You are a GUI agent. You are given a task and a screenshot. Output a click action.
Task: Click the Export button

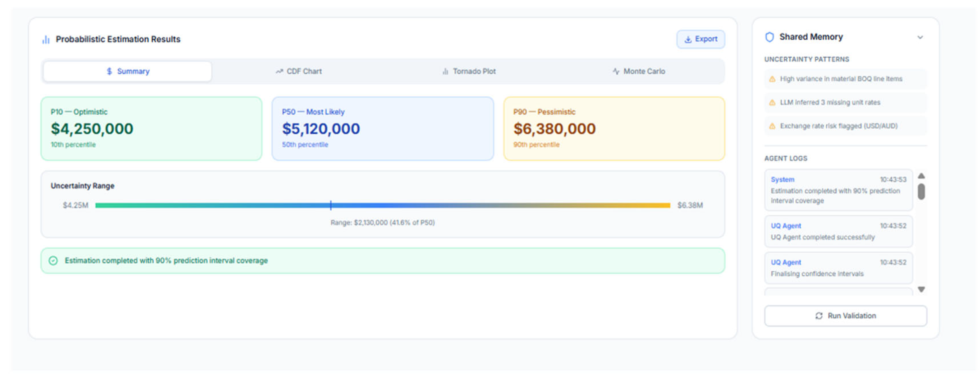tap(700, 39)
